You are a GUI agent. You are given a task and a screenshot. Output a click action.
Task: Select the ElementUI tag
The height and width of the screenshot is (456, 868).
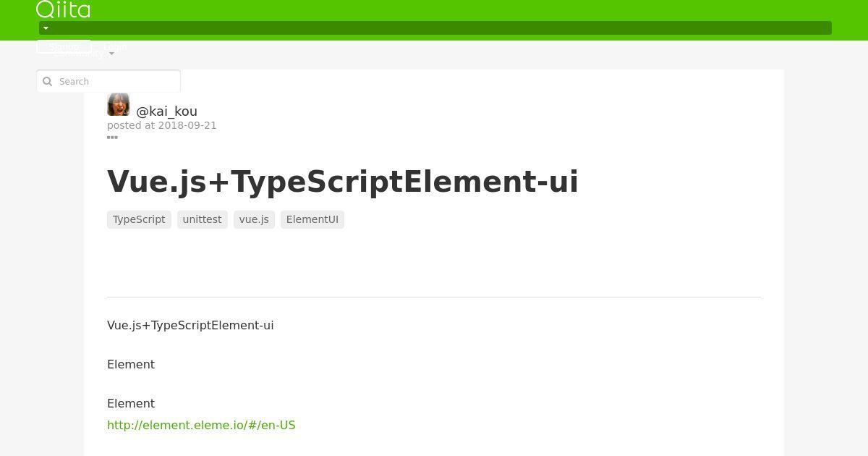(312, 219)
